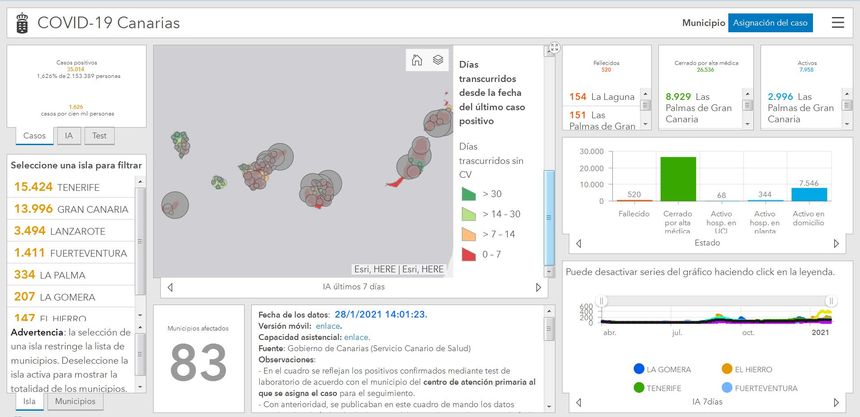Viewport: 860px width, 417px height.
Task: Select the Asignación del caso option
Action: tap(771, 22)
